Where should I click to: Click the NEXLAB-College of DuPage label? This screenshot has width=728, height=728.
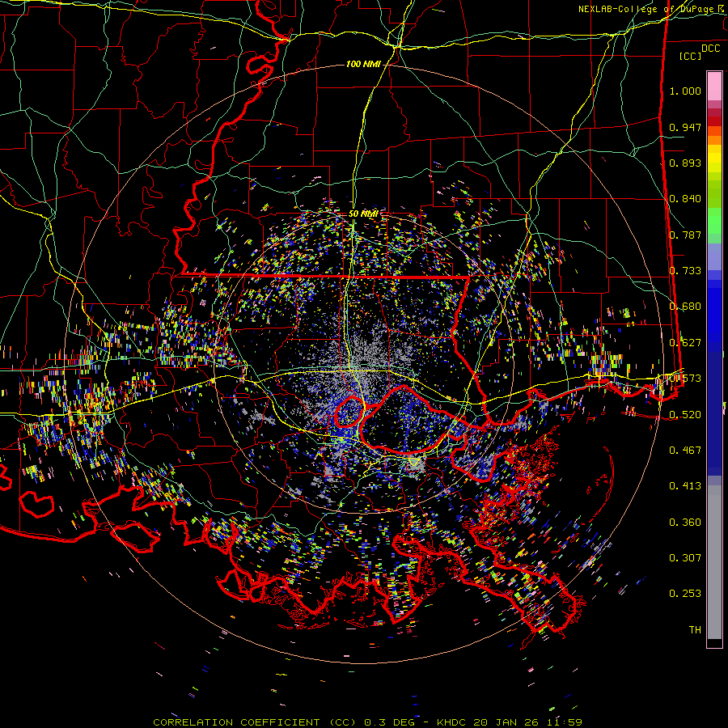click(650, 9)
